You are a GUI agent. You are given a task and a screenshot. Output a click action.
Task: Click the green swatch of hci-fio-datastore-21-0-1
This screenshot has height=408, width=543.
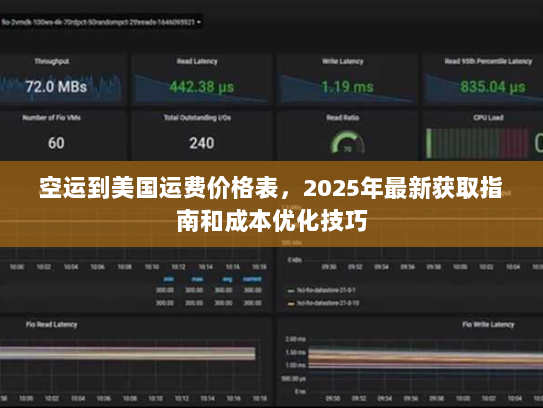pos(291,291)
